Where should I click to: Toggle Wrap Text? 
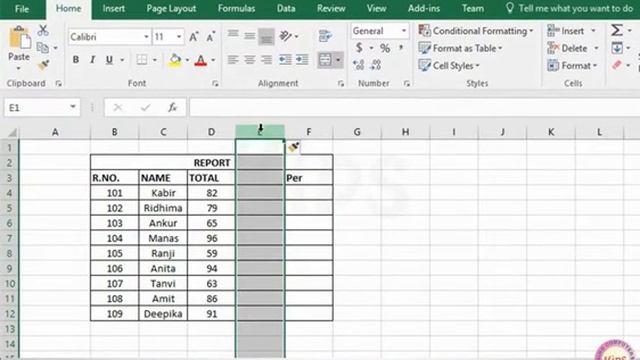point(325,36)
